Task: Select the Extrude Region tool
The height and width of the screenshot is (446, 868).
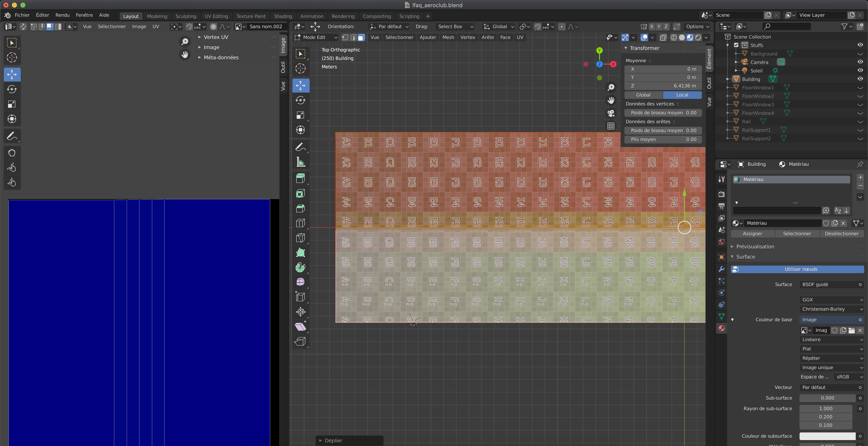Action: [300, 178]
